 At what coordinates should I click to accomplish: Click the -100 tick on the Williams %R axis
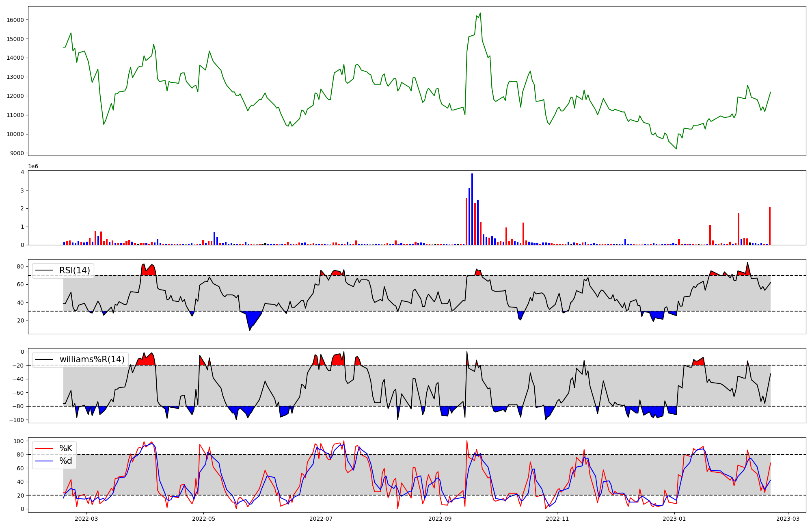17,420
